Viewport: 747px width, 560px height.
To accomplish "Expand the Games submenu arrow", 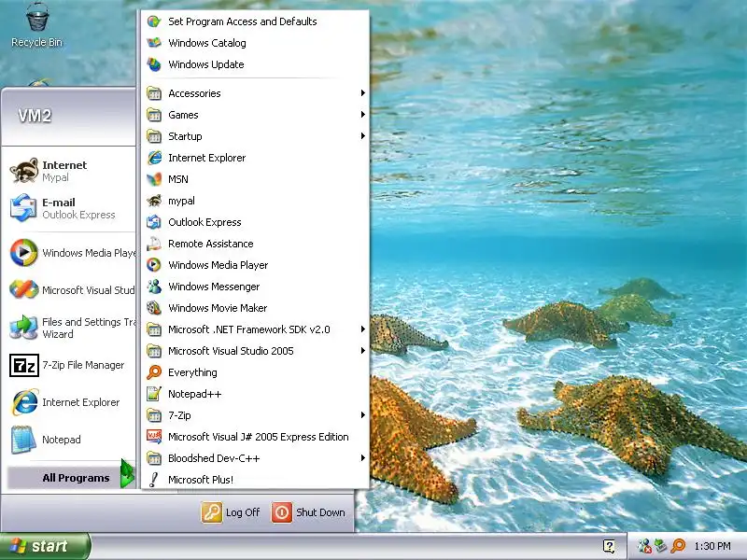I will [363, 114].
